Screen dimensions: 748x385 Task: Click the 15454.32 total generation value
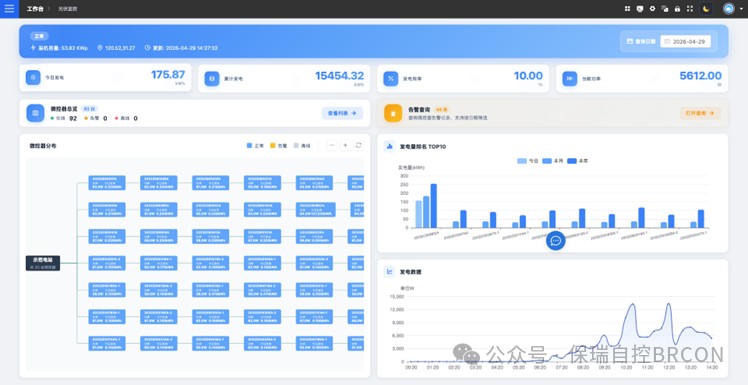(340, 75)
